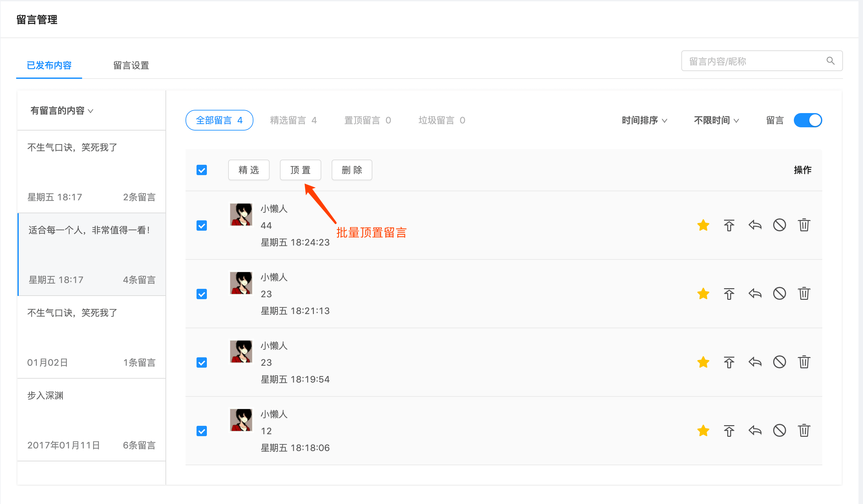Open the 有留言的内容 dropdown

click(62, 110)
